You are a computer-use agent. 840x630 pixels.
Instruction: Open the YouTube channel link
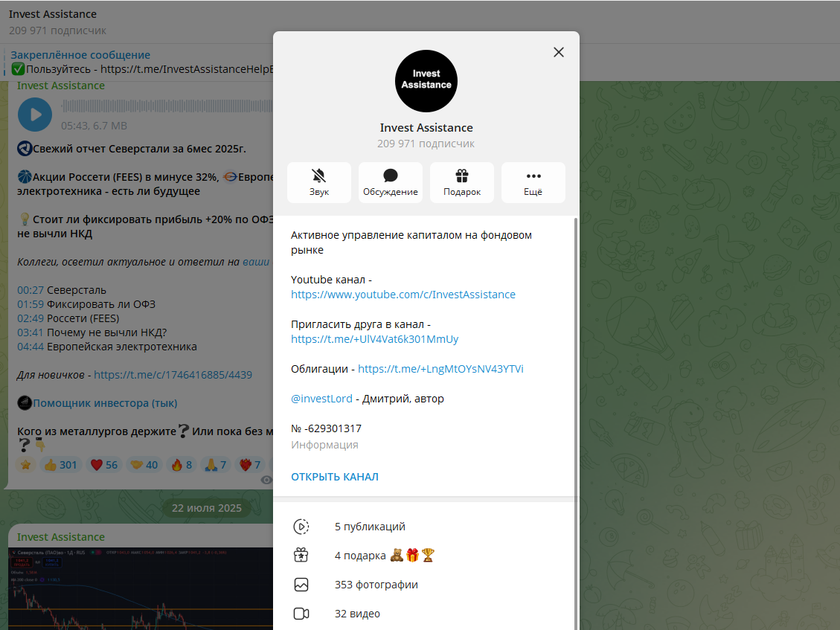click(x=403, y=295)
